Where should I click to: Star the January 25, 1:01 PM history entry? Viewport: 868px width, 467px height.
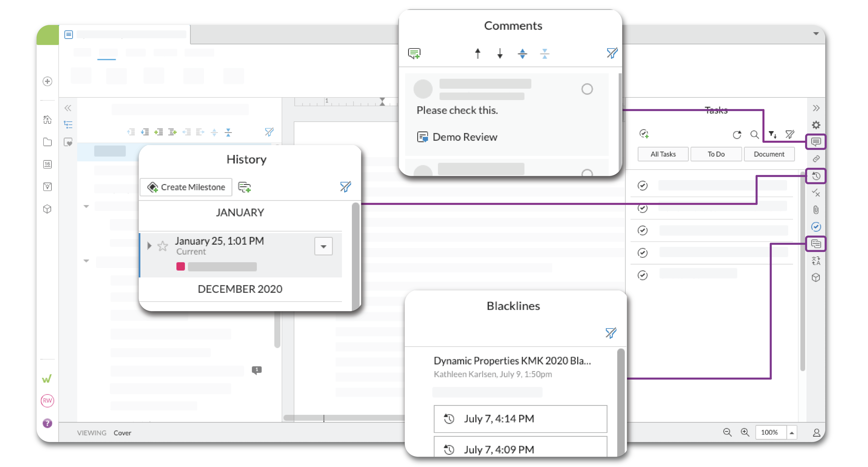(x=162, y=246)
